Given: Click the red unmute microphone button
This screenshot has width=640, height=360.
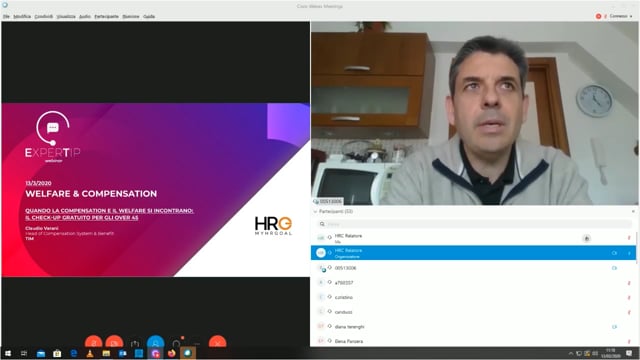Looking at the screenshot, I should coord(93,342).
